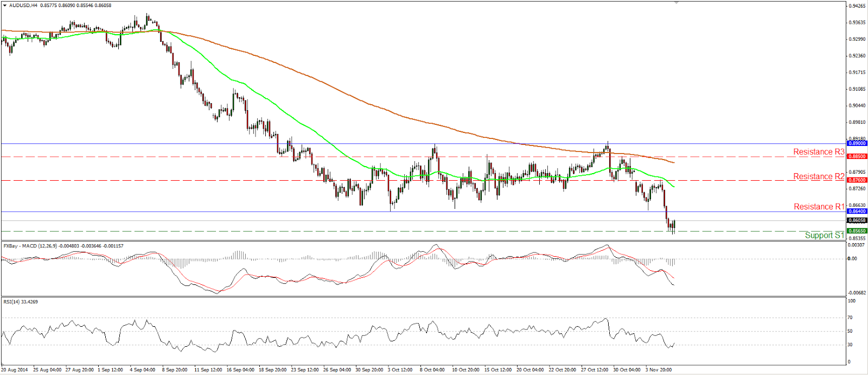Viewport: 868px width, 375px height.
Task: Click the 20 Oct 04:00 time label
Action: (x=531, y=370)
